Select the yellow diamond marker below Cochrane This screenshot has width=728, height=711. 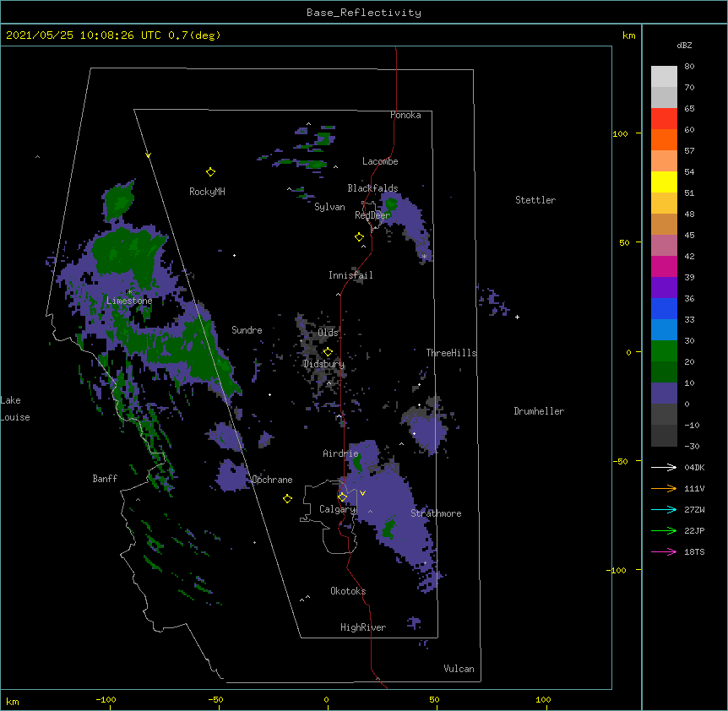point(287,498)
